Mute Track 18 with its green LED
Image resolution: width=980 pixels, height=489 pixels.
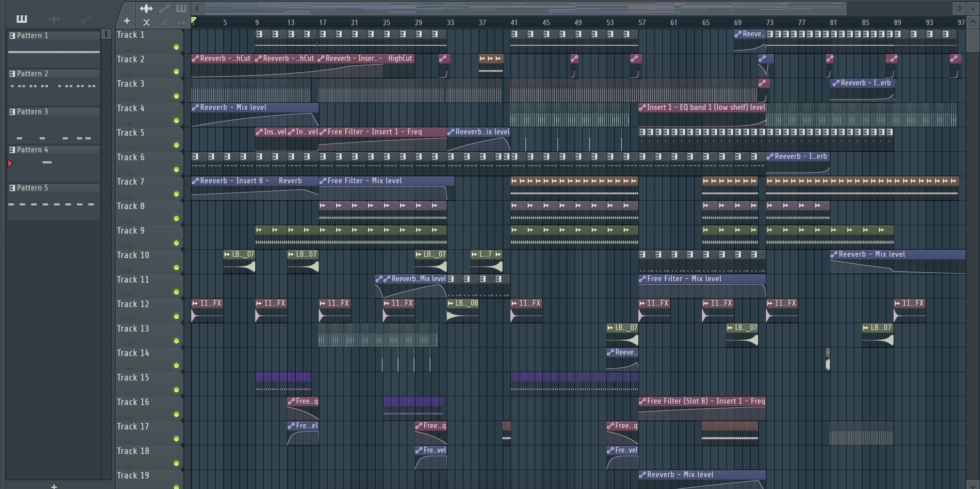click(176, 463)
